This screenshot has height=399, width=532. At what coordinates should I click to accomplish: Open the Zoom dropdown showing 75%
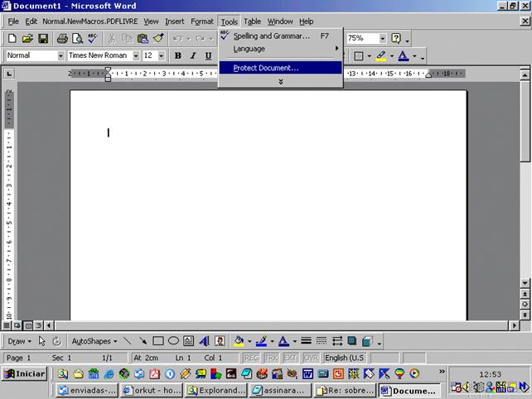[x=382, y=38]
